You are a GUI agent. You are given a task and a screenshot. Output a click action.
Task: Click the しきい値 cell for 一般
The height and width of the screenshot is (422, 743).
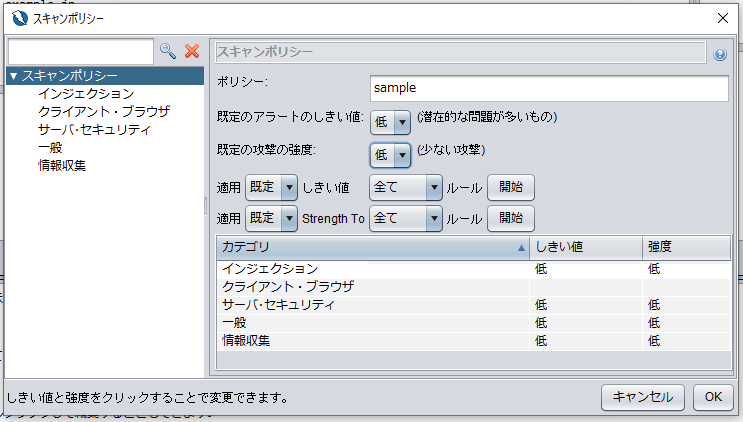[x=586, y=323]
